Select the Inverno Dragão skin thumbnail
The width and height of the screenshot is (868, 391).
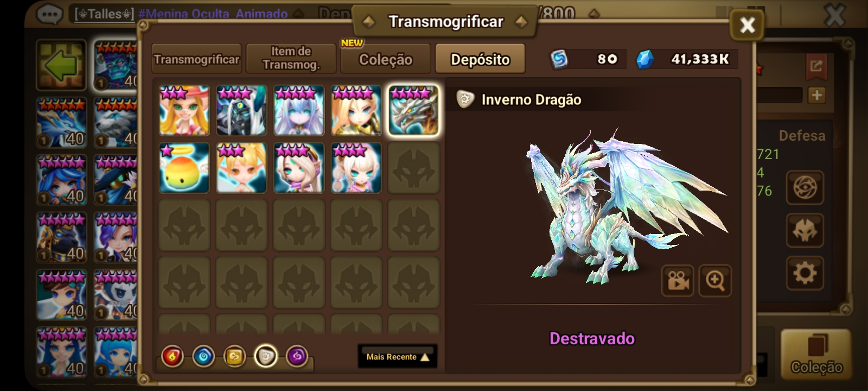point(413,110)
